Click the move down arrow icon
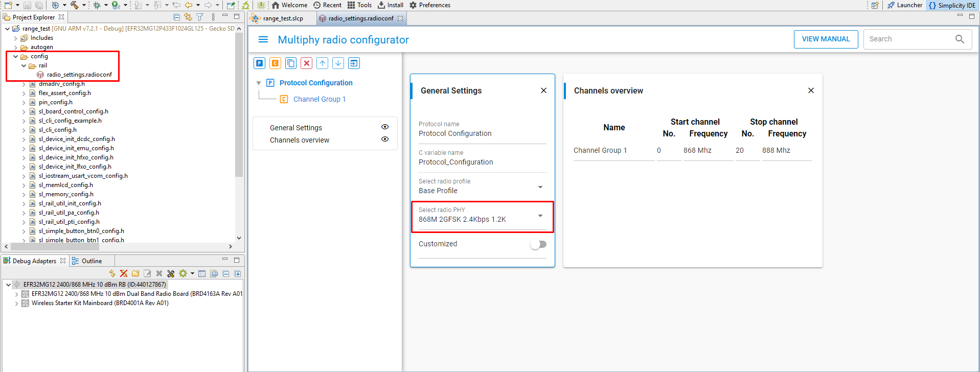 click(338, 63)
